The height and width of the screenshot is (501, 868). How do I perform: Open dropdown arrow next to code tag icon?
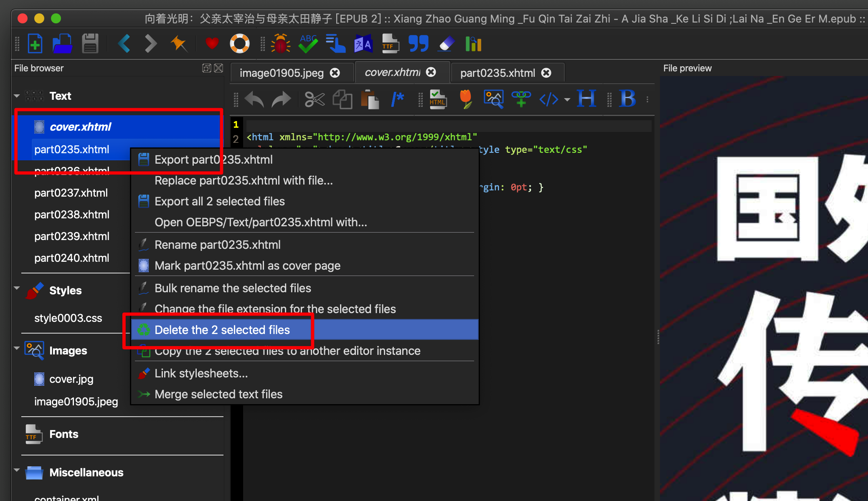click(x=567, y=100)
